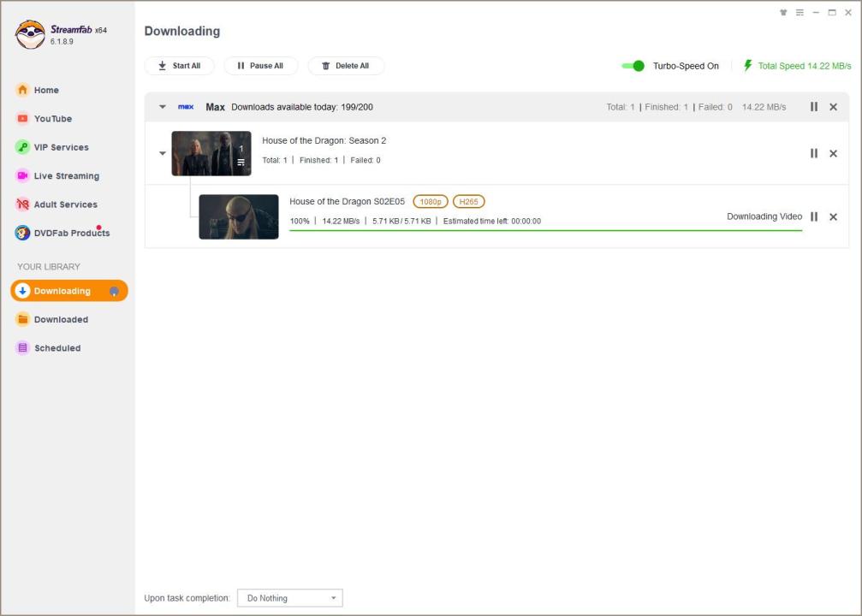Click the VIP Services key icon

coord(22,146)
